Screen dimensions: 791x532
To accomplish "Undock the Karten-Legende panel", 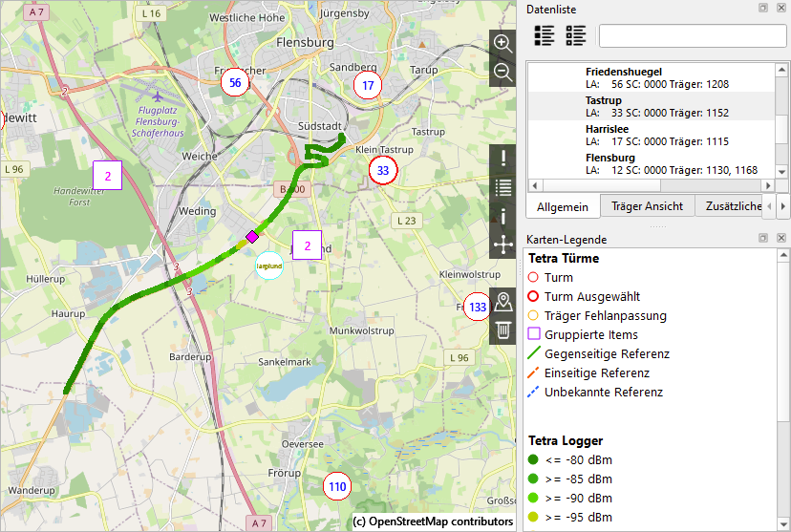I will click(763, 238).
